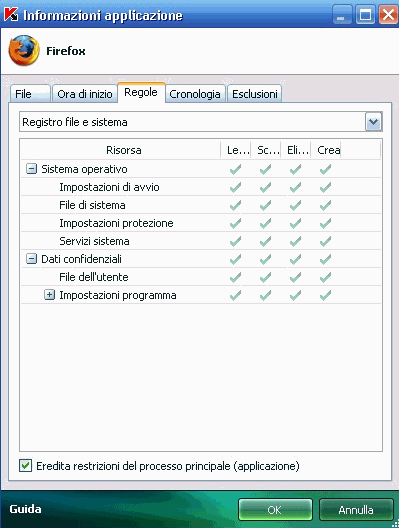The height and width of the screenshot is (528, 399).
Task: Open the Registro file e sistema dropdown
Action: point(373,122)
